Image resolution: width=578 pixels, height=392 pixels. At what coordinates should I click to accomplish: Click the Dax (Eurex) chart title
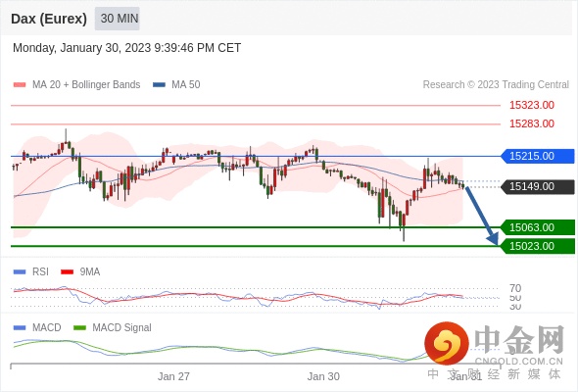pos(49,19)
